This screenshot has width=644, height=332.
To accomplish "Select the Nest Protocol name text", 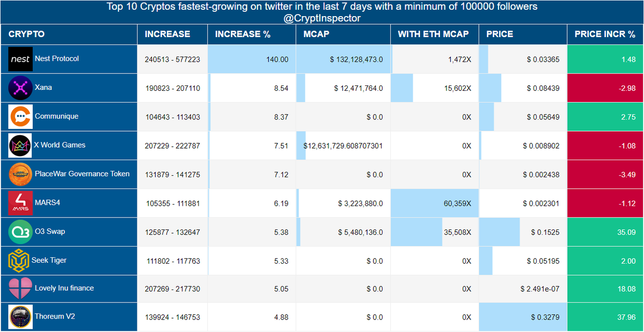I will pos(57,58).
